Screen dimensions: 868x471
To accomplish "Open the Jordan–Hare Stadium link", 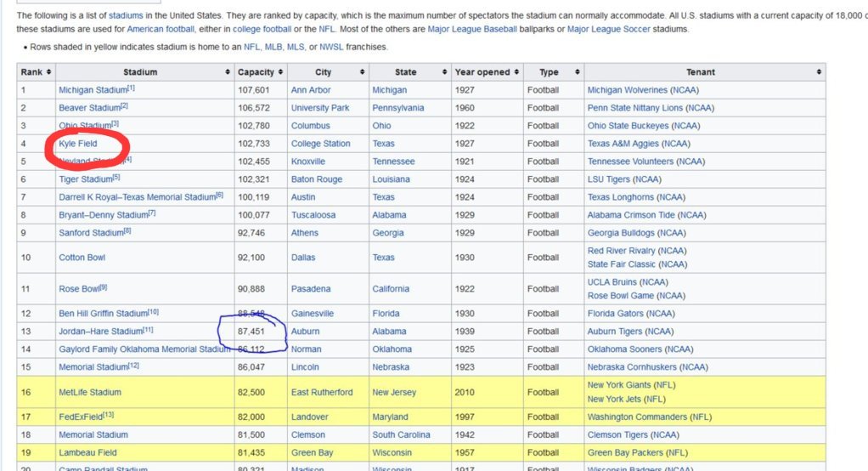I will [101, 332].
